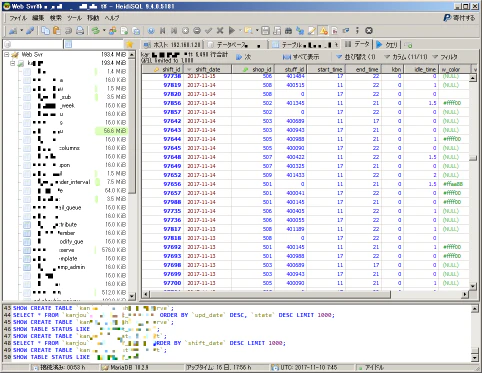Click the blue Help question icon

point(151,31)
